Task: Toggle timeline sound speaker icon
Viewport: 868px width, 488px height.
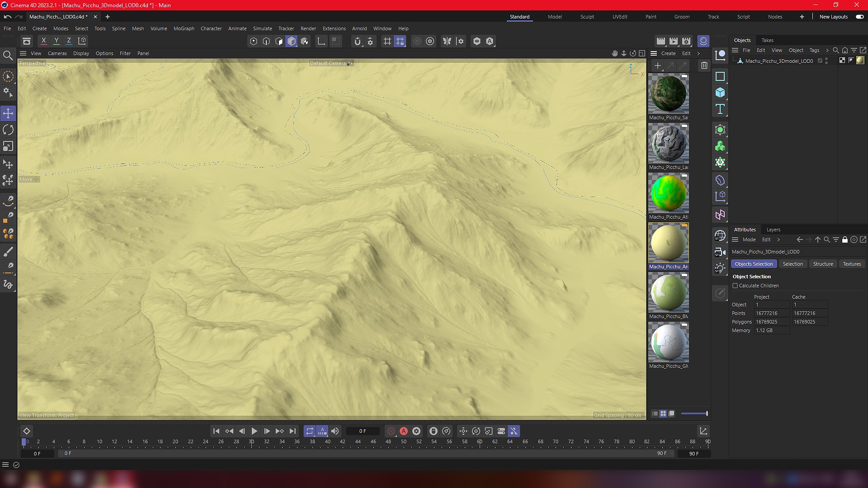Action: [x=335, y=431]
